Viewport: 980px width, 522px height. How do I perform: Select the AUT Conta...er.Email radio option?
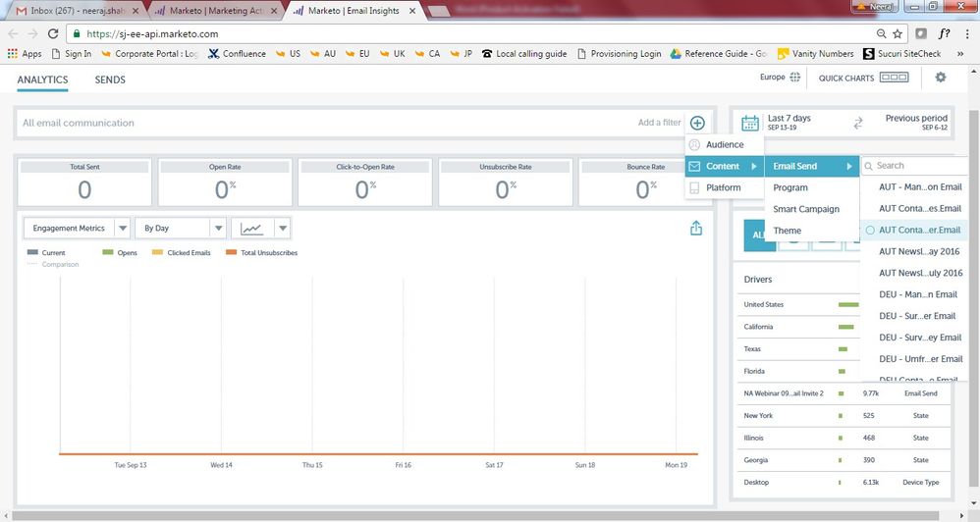pyautogui.click(x=870, y=231)
